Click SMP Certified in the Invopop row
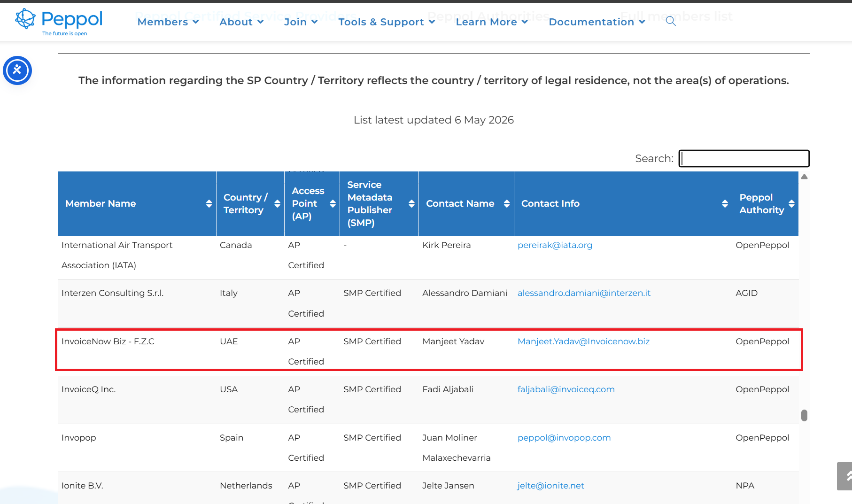 click(x=372, y=438)
